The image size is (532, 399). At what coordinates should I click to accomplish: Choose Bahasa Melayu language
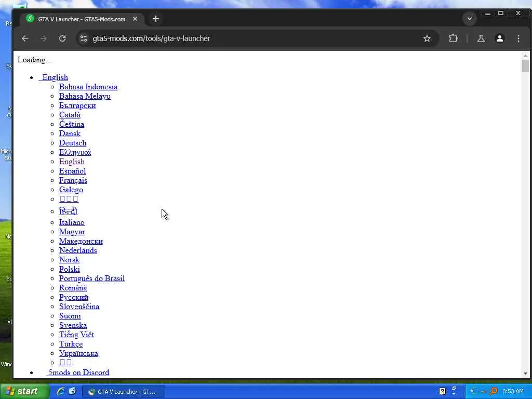tap(85, 96)
